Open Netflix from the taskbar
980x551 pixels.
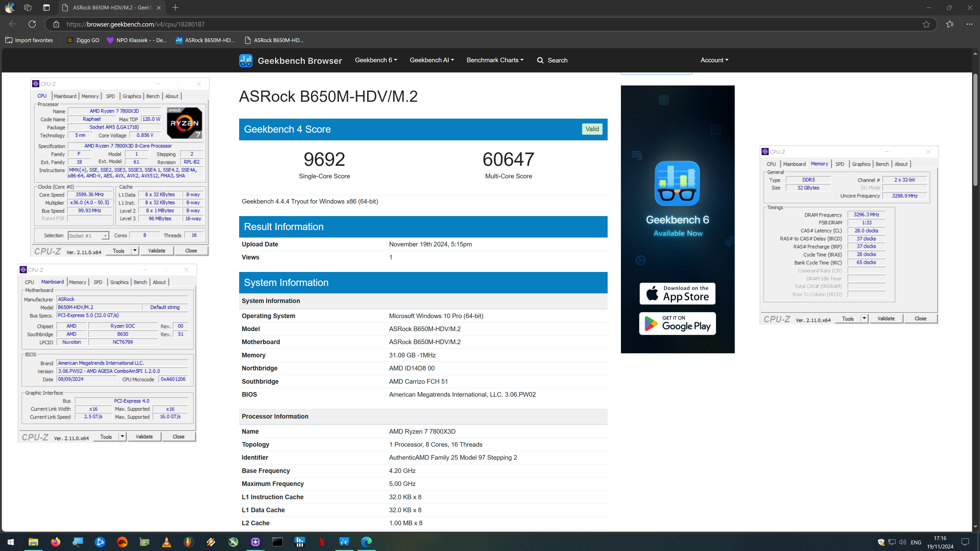(322, 542)
